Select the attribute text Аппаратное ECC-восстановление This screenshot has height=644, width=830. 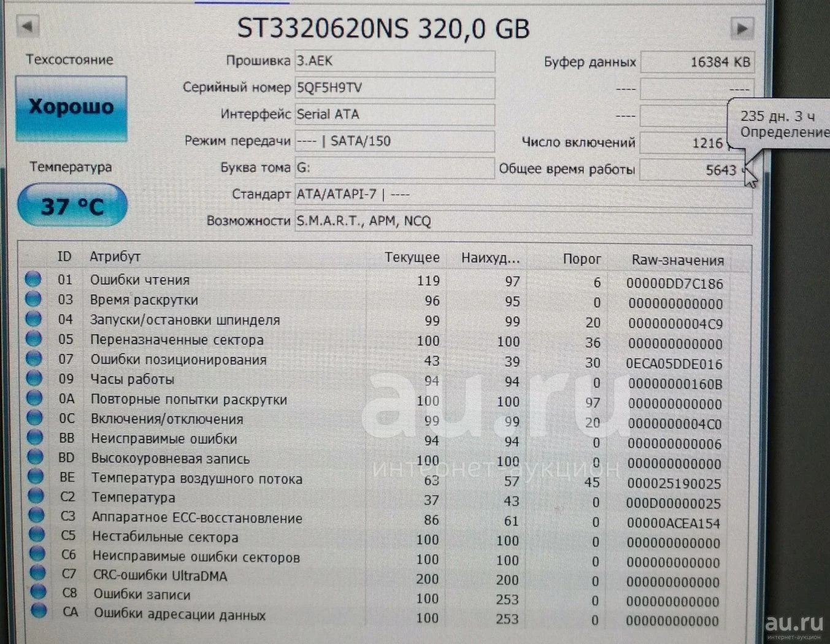click(197, 518)
